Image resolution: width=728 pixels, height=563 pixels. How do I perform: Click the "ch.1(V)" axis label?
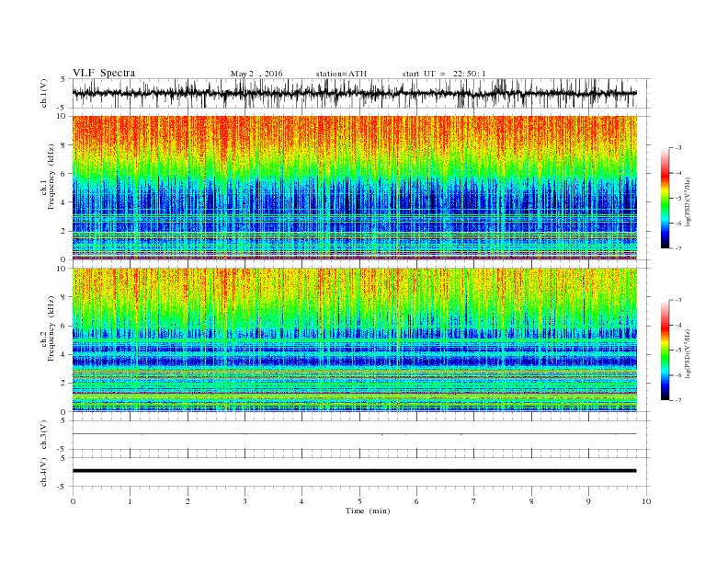tap(43, 93)
